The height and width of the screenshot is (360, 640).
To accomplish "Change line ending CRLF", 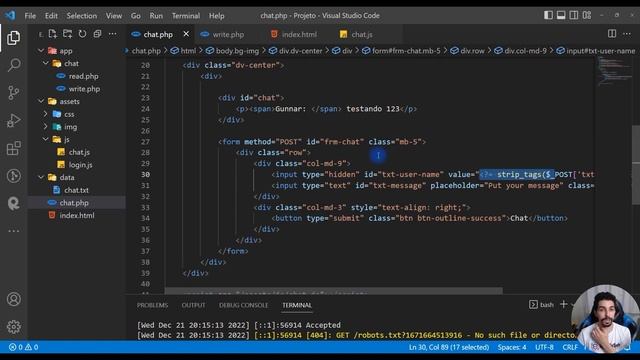I will [x=570, y=347].
